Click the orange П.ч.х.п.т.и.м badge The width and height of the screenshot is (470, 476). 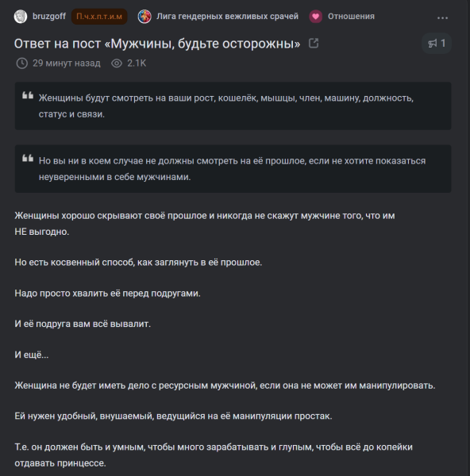99,17
